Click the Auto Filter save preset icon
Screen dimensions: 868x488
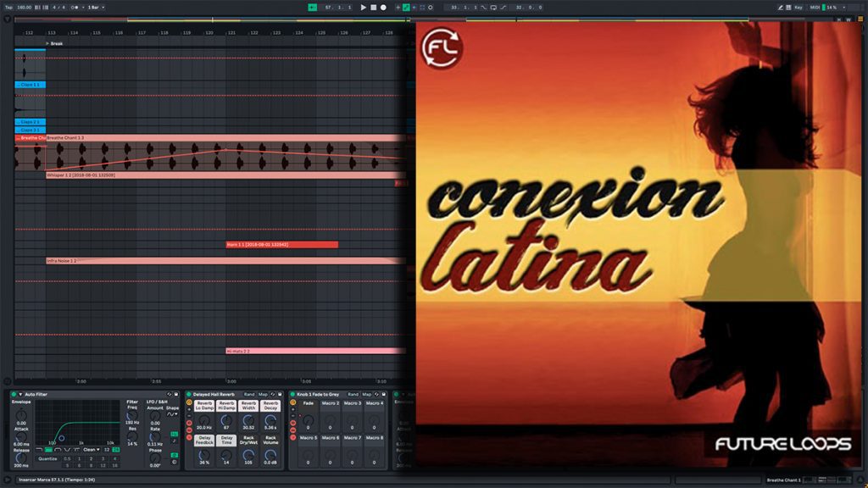(x=176, y=395)
